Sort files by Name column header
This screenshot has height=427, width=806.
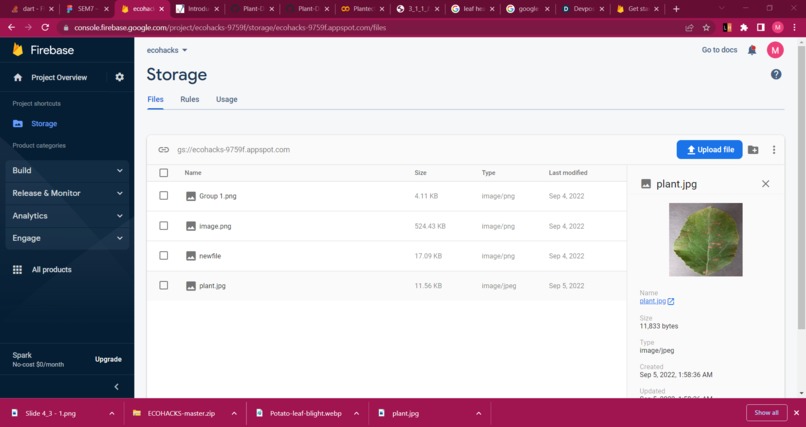[x=193, y=173]
